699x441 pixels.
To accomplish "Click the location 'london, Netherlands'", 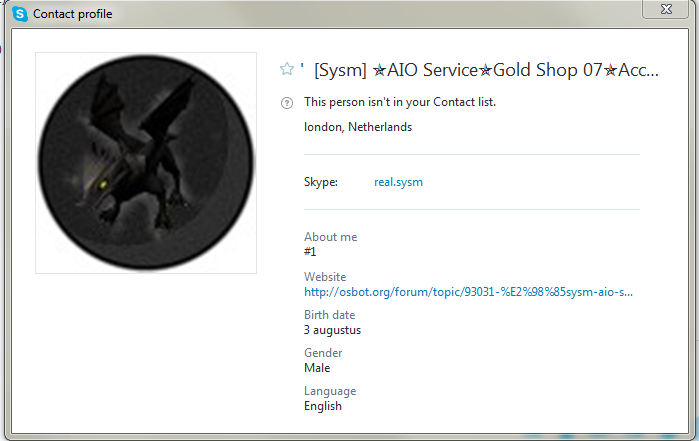I will click(x=358, y=127).
